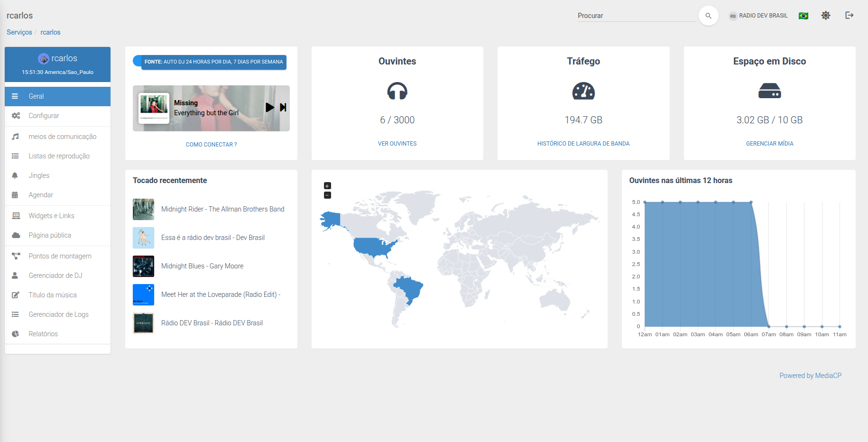Viewport: 868px width, 442px height.
Task: Toggle the Auto DJ source switch
Action: click(x=138, y=61)
